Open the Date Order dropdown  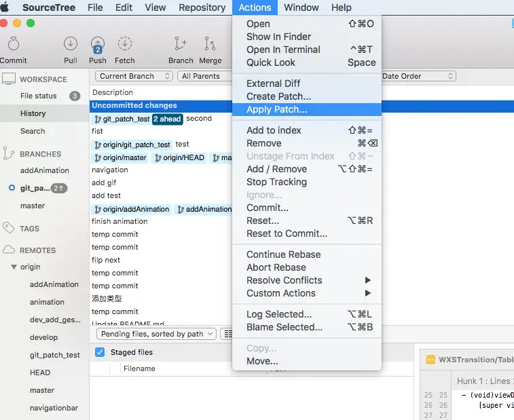tap(419, 76)
